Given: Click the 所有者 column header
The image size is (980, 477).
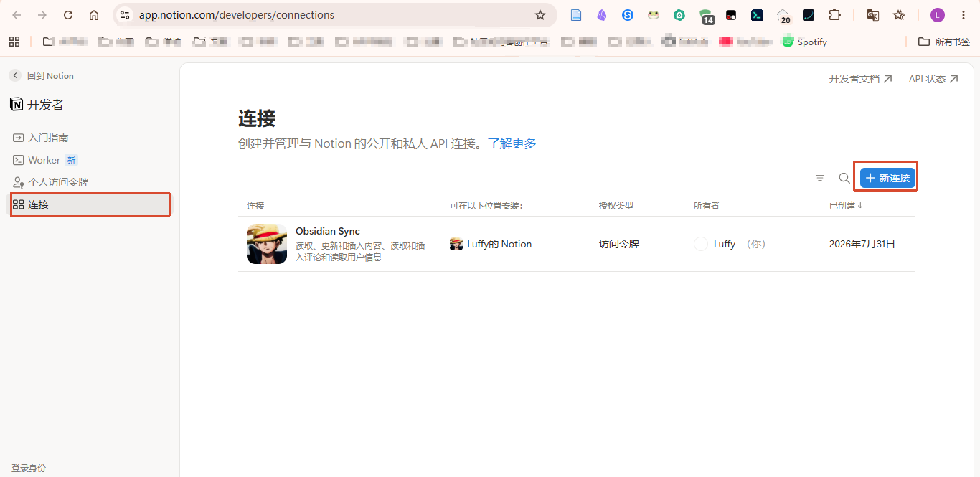Looking at the screenshot, I should pyautogui.click(x=707, y=205).
